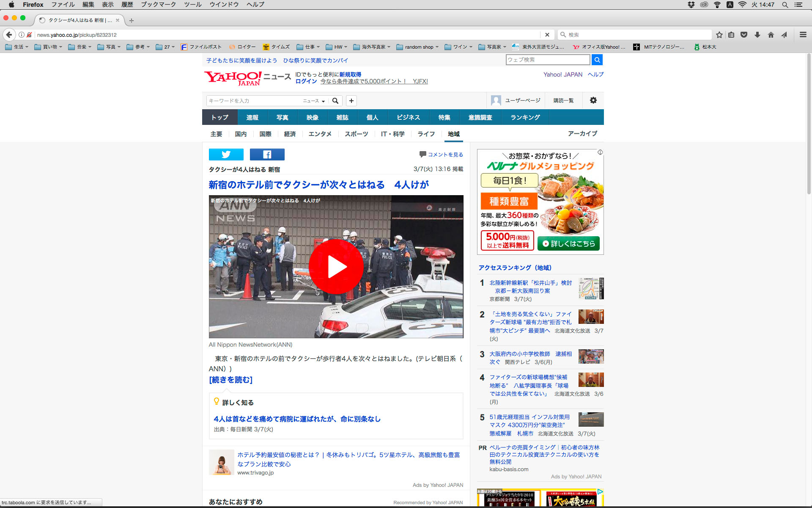
Task: Click the plus button beside keyword search
Action: (x=351, y=101)
